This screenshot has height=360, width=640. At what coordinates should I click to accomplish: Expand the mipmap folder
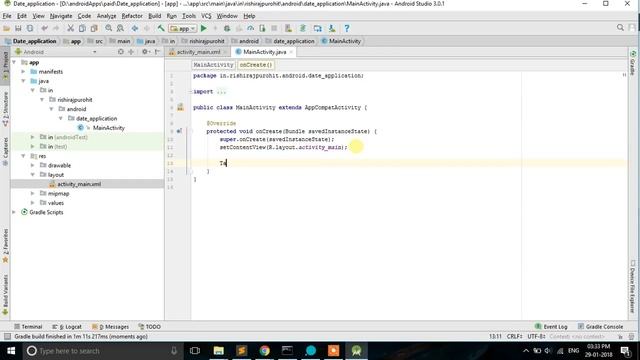pyautogui.click(x=33, y=193)
